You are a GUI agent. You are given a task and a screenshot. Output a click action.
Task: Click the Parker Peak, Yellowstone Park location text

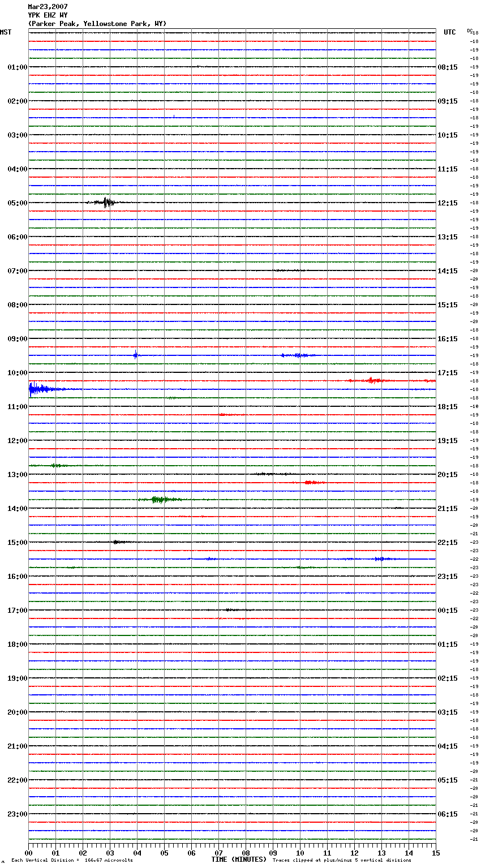97,24
